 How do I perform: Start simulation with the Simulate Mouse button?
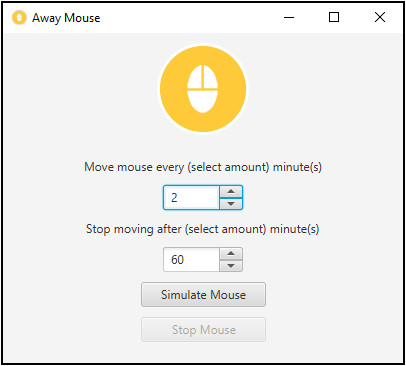[x=203, y=295]
